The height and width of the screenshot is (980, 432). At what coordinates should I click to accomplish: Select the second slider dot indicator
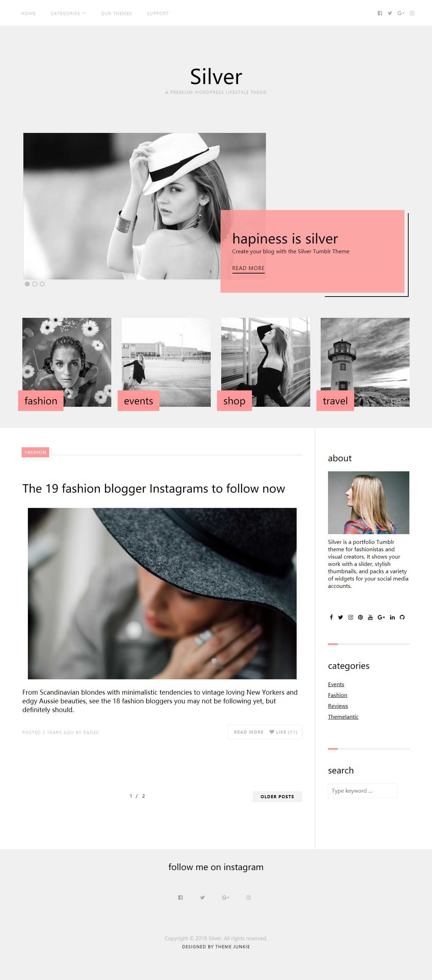click(x=35, y=284)
